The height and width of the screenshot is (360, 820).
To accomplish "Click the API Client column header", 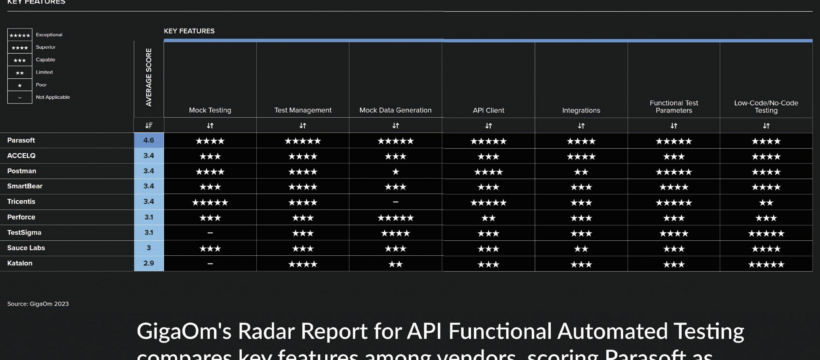I will point(488,110).
